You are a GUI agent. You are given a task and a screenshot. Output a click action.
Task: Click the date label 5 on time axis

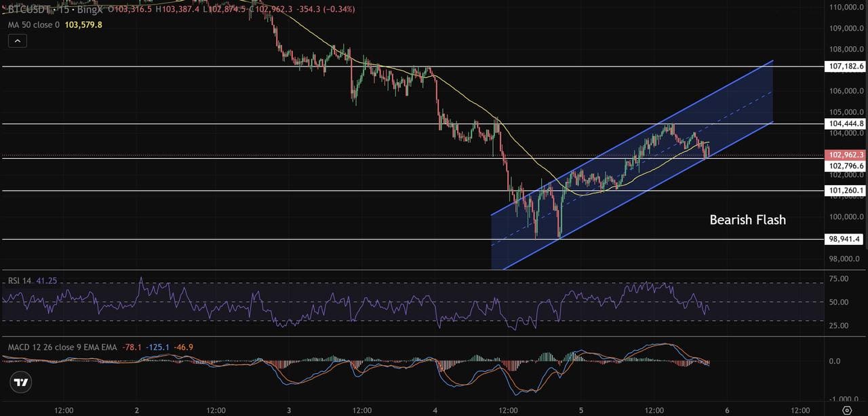pos(581,410)
